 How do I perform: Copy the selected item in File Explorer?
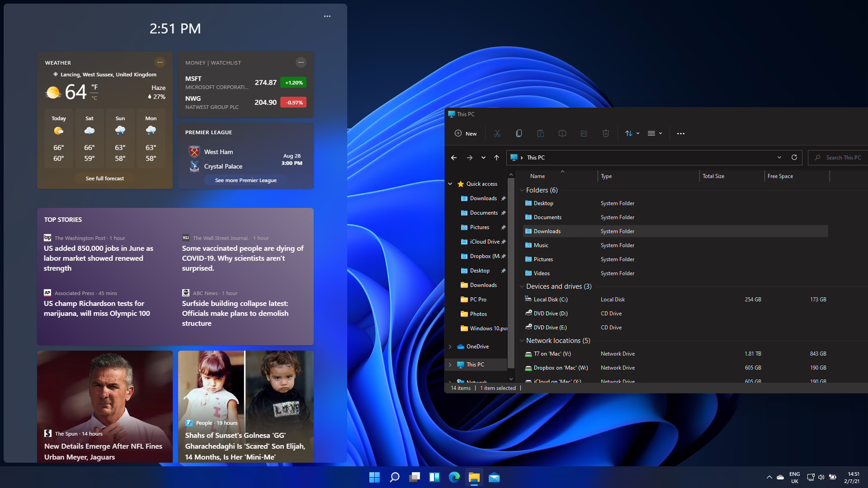coord(519,133)
